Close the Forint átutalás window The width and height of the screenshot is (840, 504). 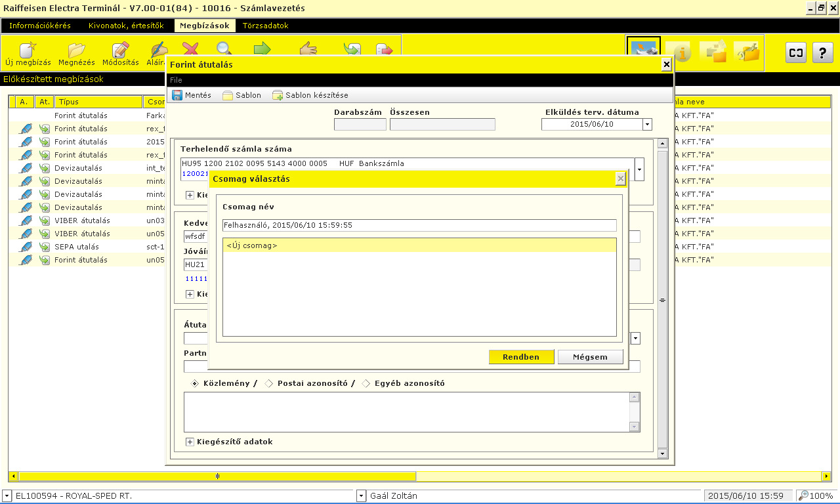pos(667,64)
